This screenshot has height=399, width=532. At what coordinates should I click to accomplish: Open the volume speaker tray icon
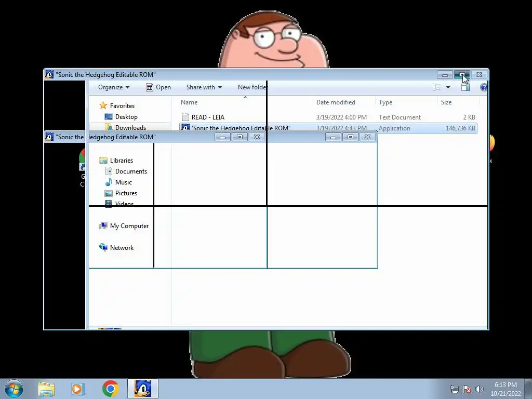tap(480, 389)
